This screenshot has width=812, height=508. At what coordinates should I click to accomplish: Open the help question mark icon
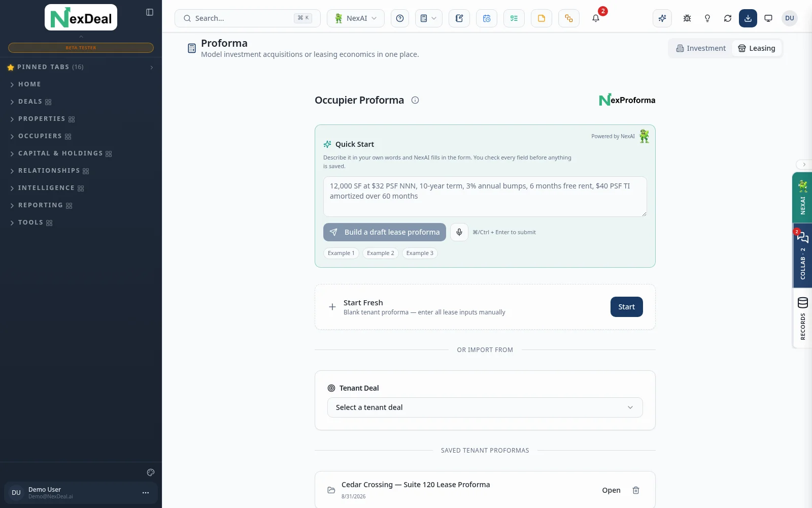click(400, 18)
